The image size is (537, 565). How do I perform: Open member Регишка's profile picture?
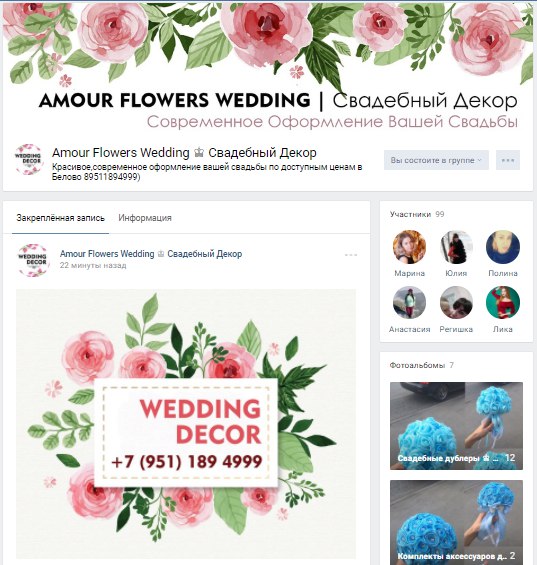coord(456,303)
